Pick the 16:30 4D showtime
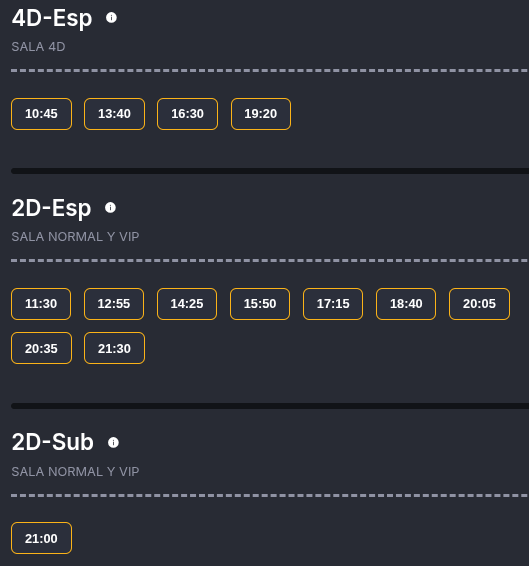This screenshot has height=566, width=529. pyautogui.click(x=187, y=114)
